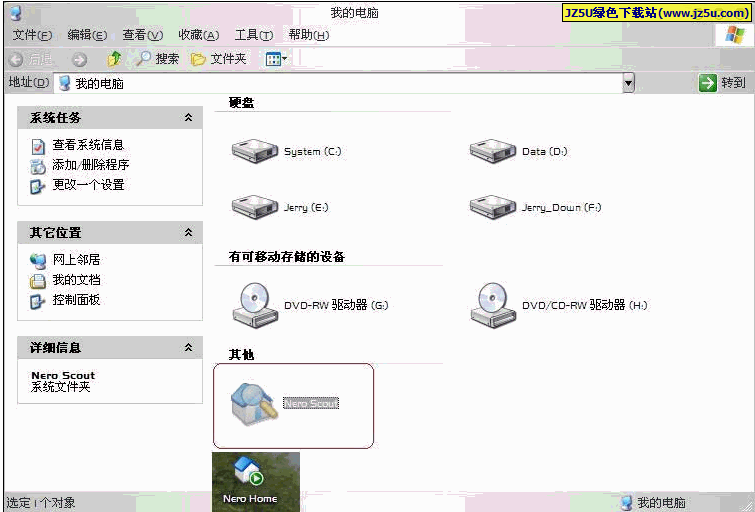
Task: Open the System (C:) hard drive icon
Action: coord(255,151)
